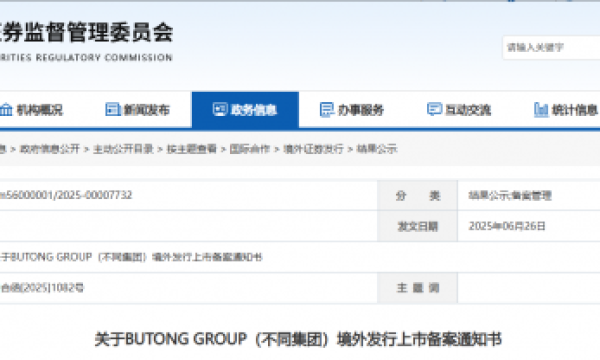Focus the keyword search input field
Screen dimensions: 600x360
(x=551, y=47)
